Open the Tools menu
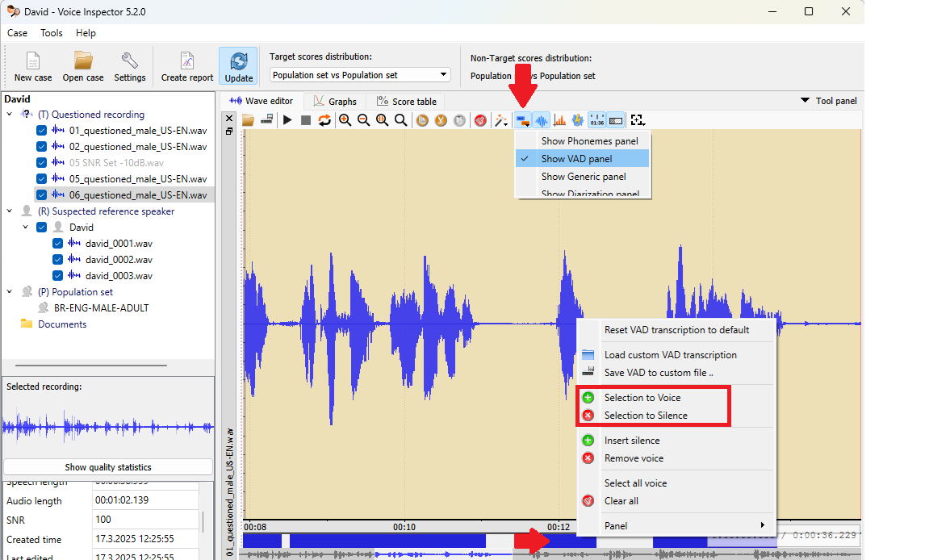 click(x=52, y=33)
